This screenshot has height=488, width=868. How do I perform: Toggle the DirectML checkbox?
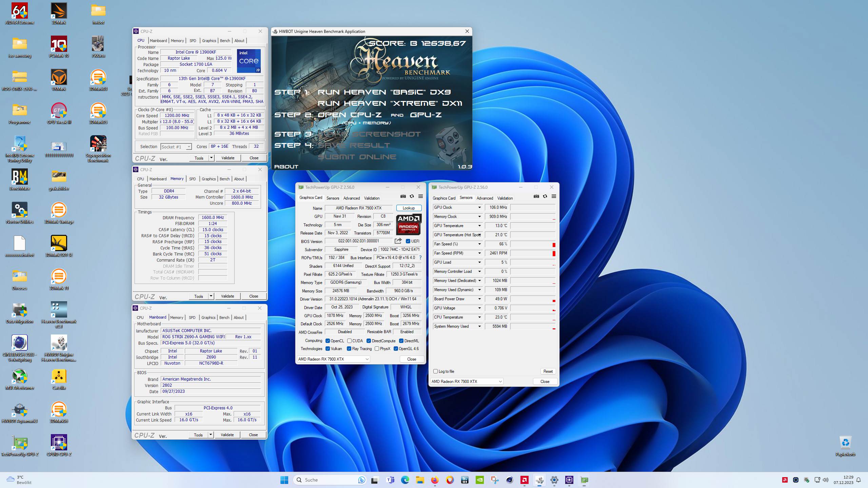click(401, 341)
